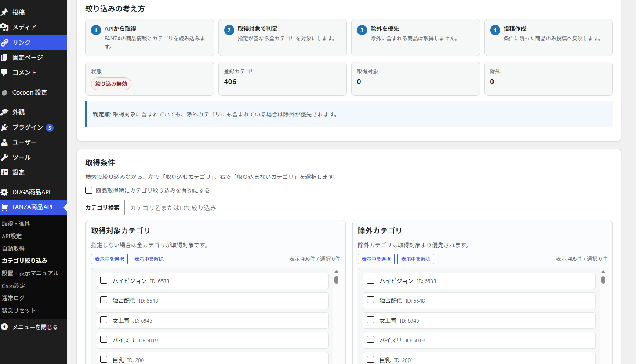Screen dimensions: 636x364
Task: Open the API設定 submenu page
Action: pyautogui.click(x=12, y=236)
